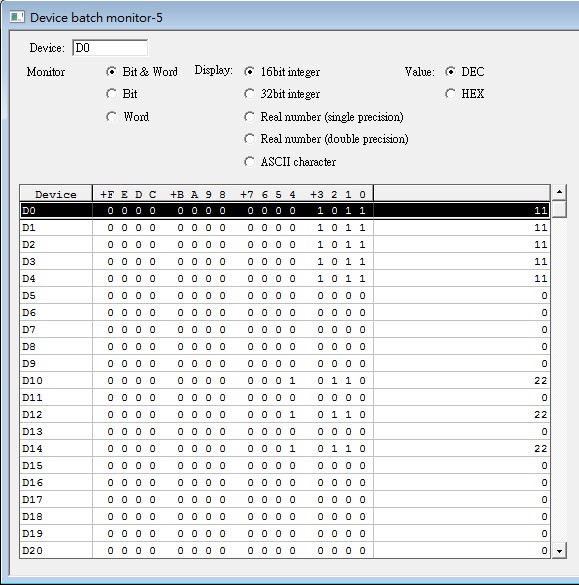Click the Device input field containing D0
The height and width of the screenshot is (585, 579).
(110, 48)
